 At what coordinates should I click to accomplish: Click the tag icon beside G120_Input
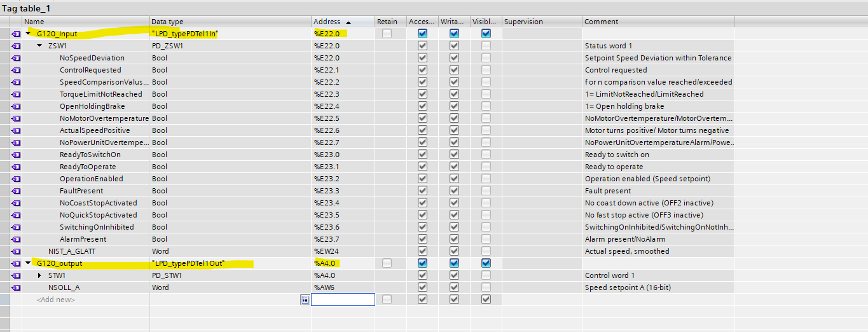(x=16, y=34)
